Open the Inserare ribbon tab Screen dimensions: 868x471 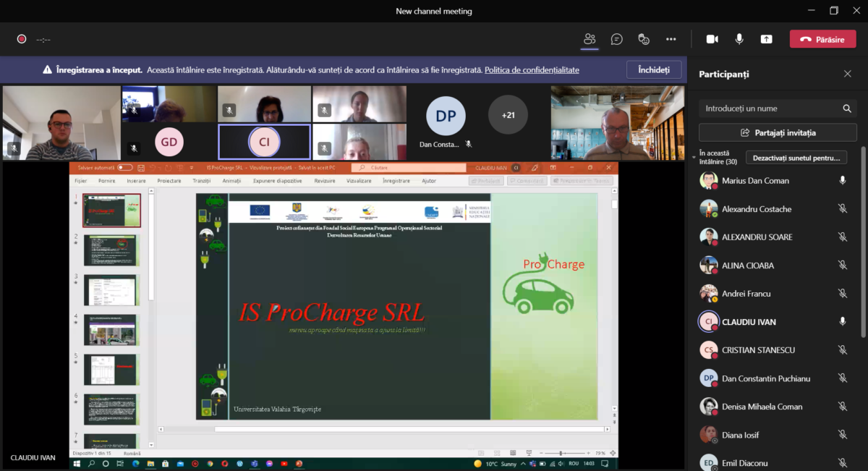[x=136, y=181]
